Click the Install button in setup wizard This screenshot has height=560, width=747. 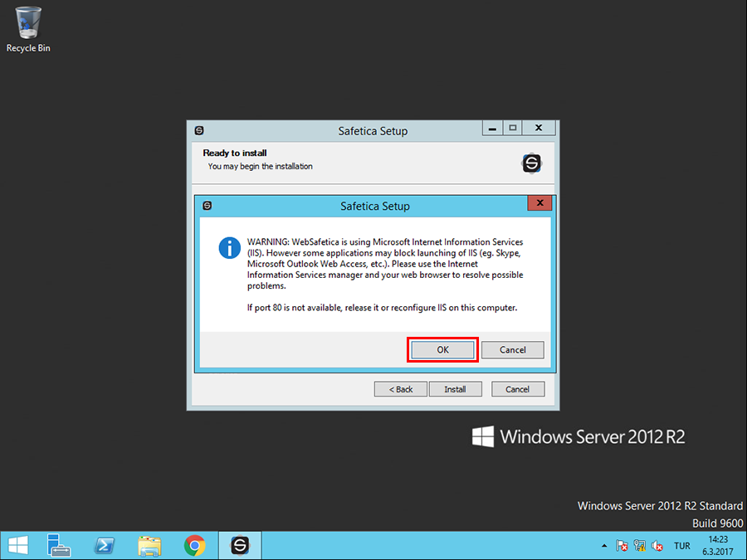coord(455,389)
